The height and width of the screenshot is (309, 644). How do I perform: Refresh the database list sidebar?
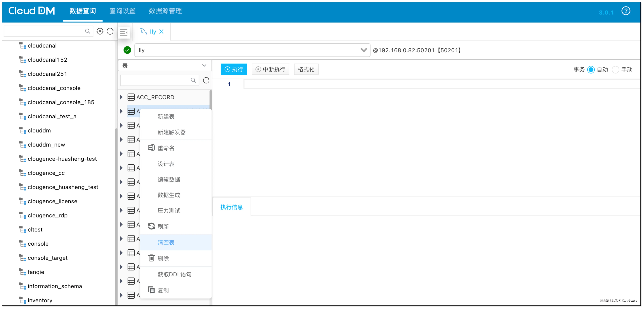click(110, 31)
